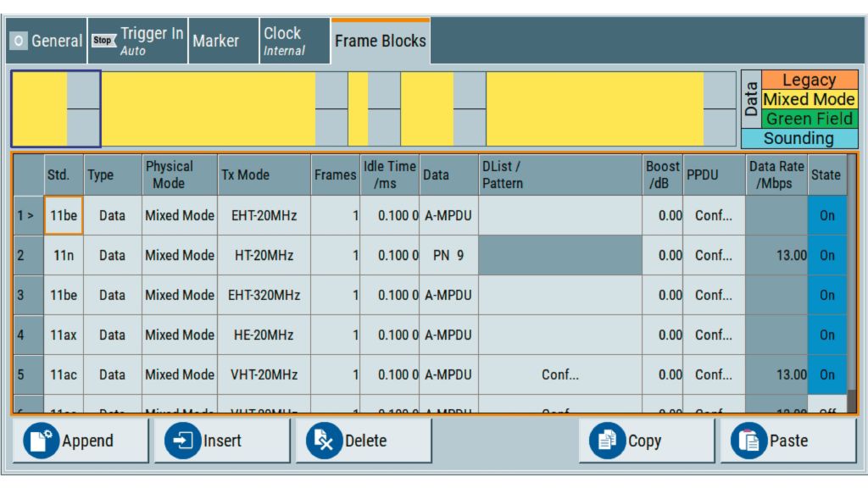Screen dimensions: 868x488
Task: Open DList Conf... for row 5
Action: coord(559,374)
